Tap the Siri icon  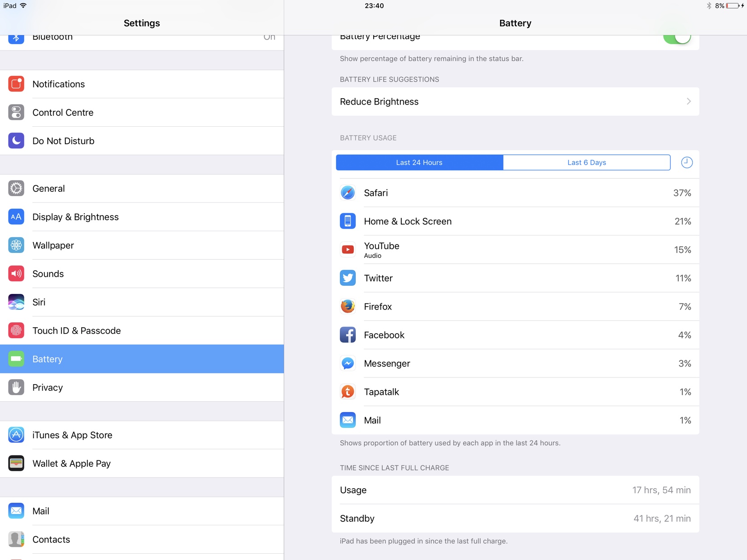tap(16, 302)
